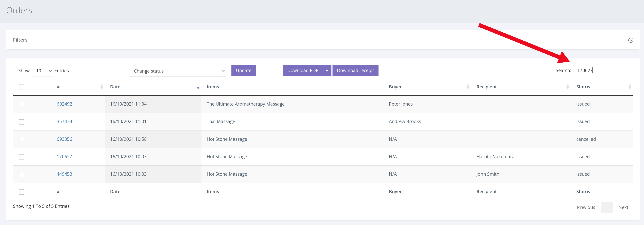Click the 'cancelled' status cell
Screen dimensions: 644x225
[x=586, y=139]
